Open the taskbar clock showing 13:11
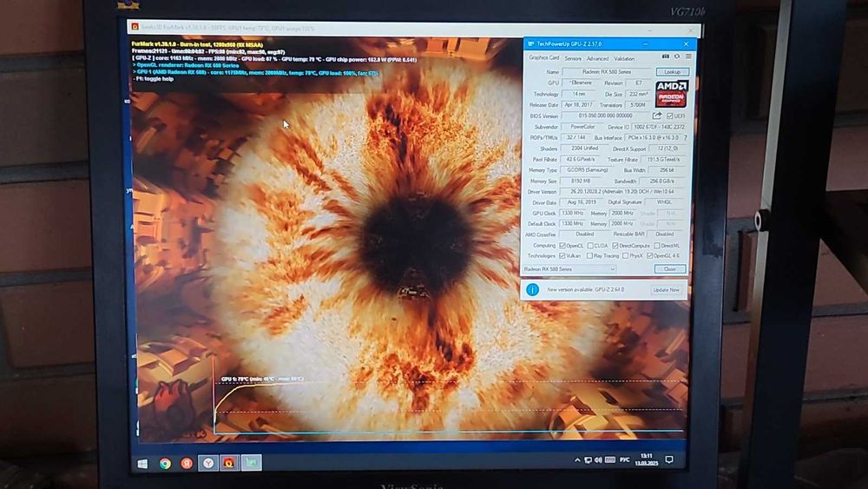This screenshot has width=868, height=489. click(646, 459)
